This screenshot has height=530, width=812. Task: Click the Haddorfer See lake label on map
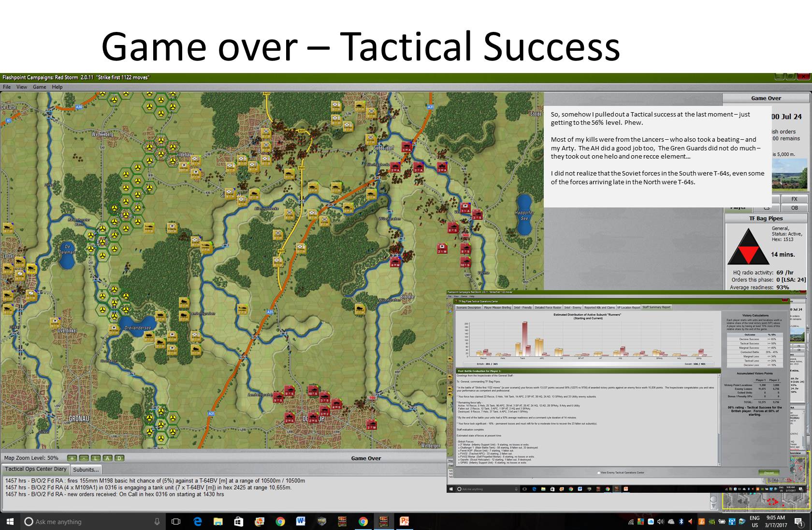[525, 215]
